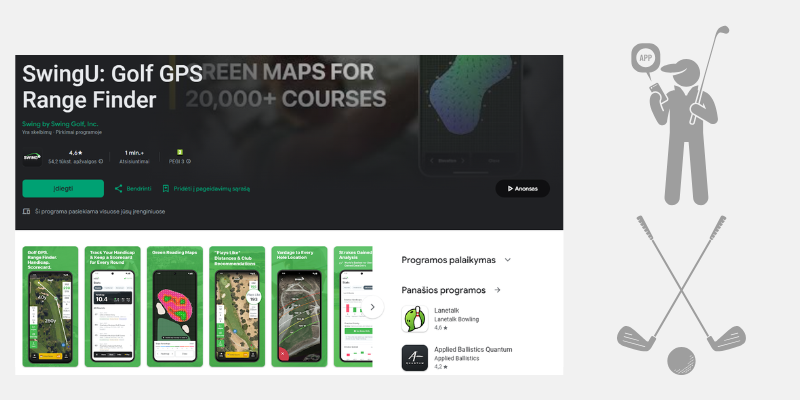The height and width of the screenshot is (400, 800).
Task: Click the devices availability icon
Action: (x=27, y=211)
